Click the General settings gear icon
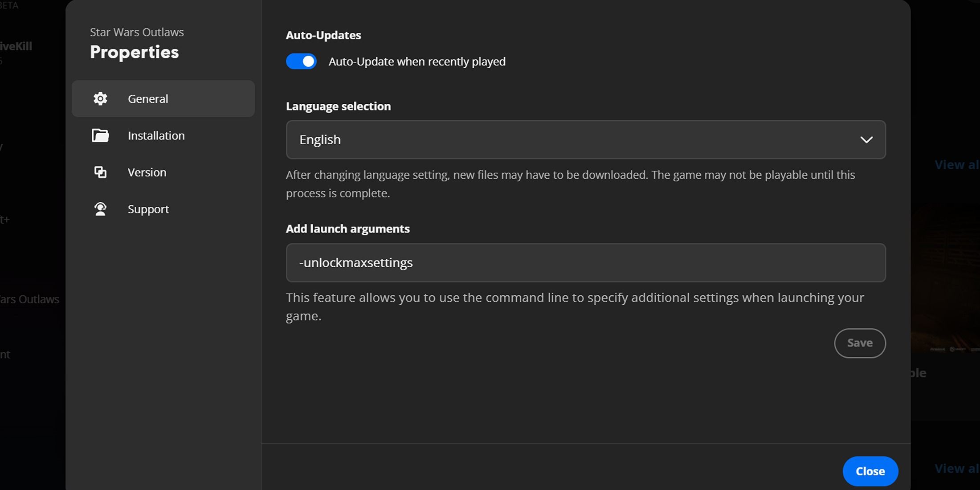The width and height of the screenshot is (980, 490). pyautogui.click(x=100, y=98)
